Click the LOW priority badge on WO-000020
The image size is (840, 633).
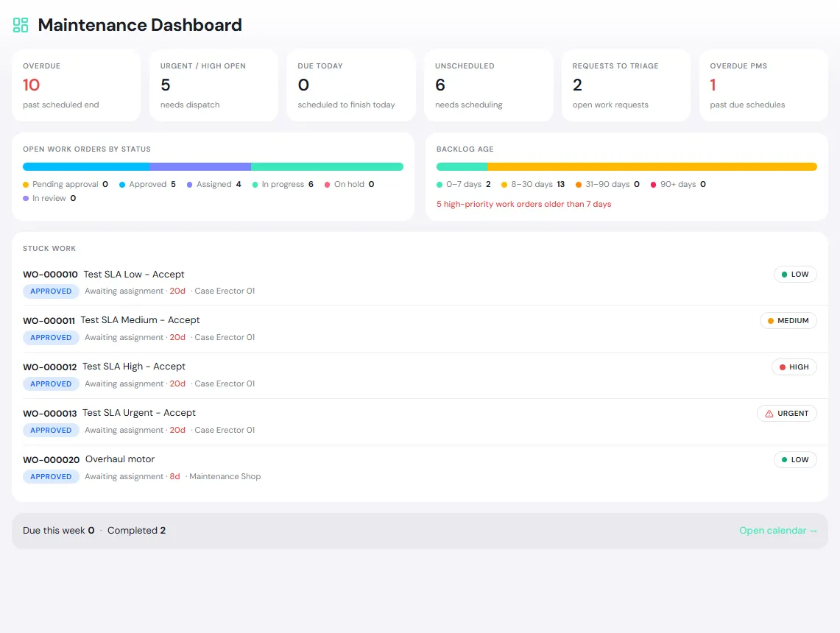coord(795,459)
